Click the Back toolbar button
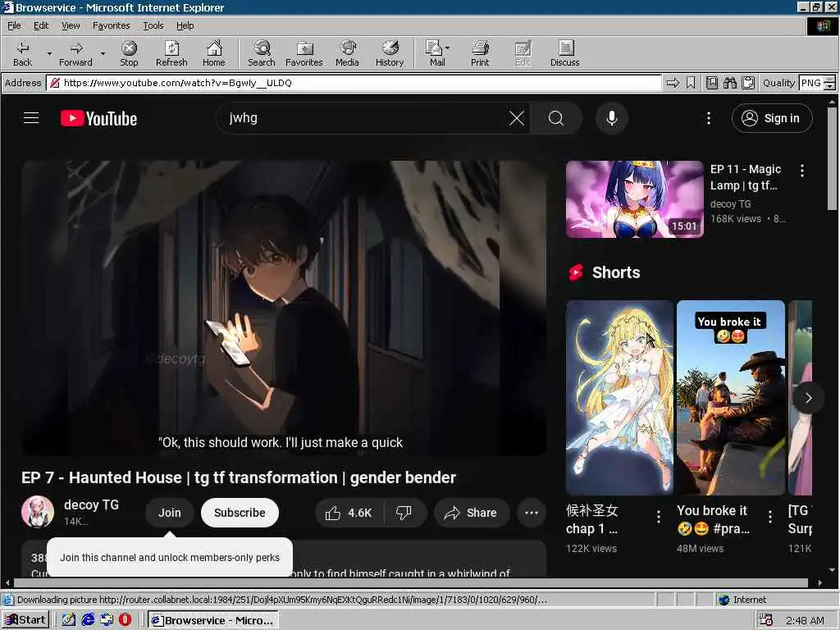The image size is (840, 630). (x=22, y=53)
